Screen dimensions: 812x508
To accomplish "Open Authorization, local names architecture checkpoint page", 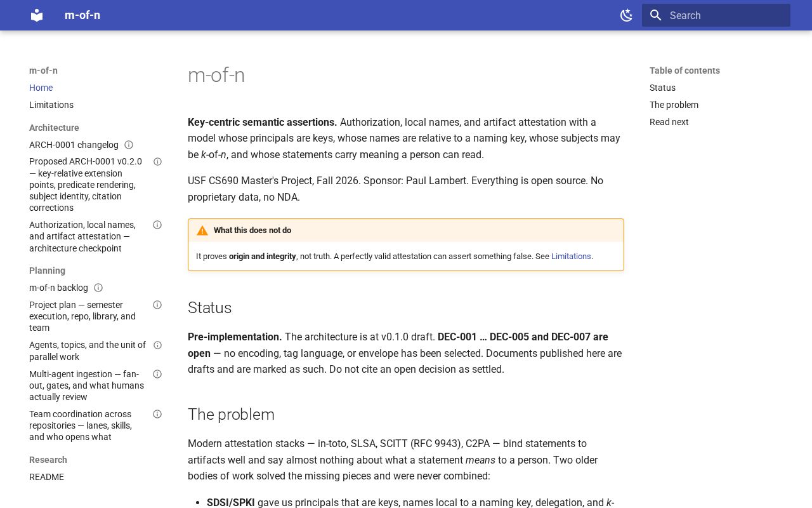I will click(82, 236).
